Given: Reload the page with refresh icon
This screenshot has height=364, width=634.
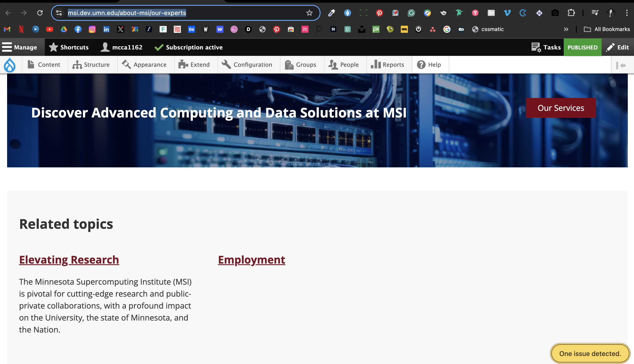Looking at the screenshot, I should click(x=40, y=13).
